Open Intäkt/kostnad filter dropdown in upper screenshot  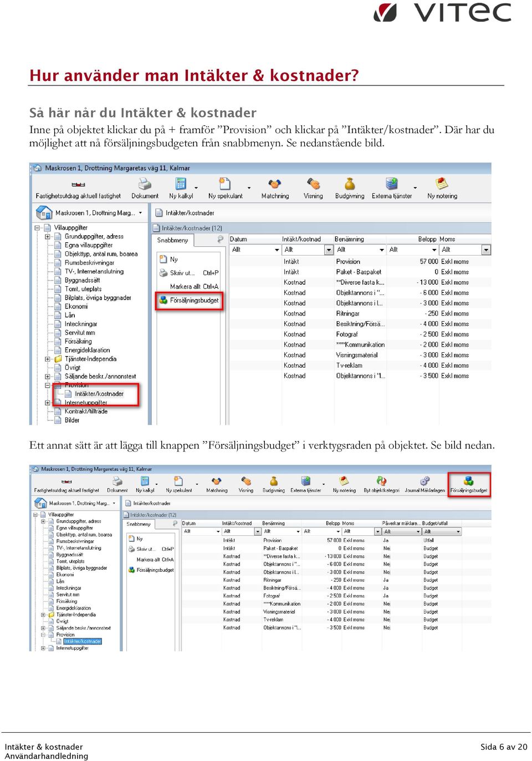pos(329,250)
